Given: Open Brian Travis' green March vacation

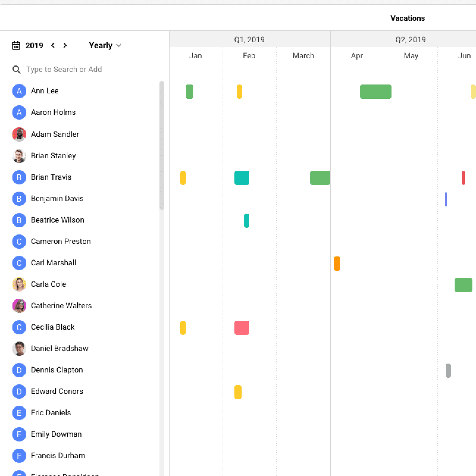Looking at the screenshot, I should [320, 178].
